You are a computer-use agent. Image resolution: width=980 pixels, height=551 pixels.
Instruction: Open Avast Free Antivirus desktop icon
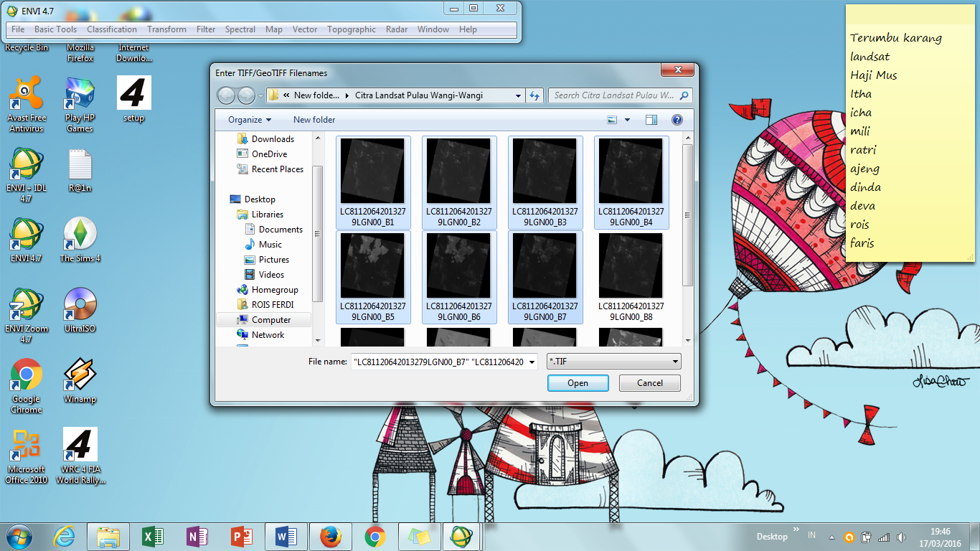click(x=27, y=105)
